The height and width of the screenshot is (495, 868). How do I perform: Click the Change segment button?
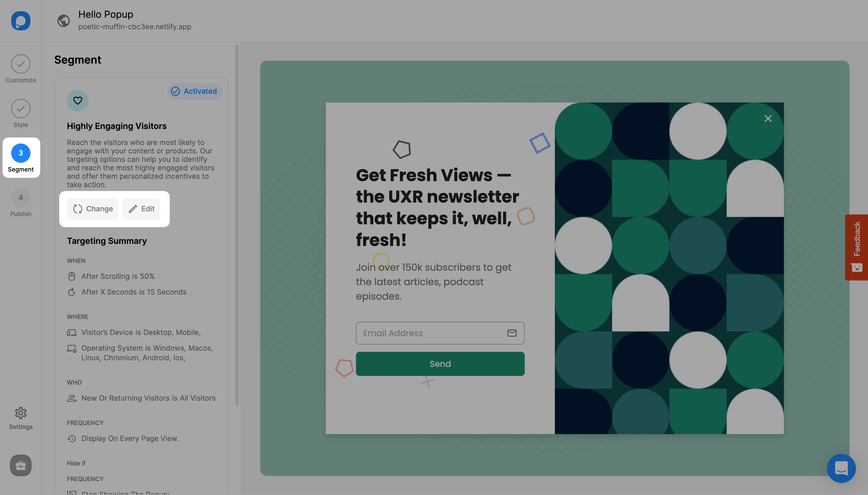(x=93, y=209)
